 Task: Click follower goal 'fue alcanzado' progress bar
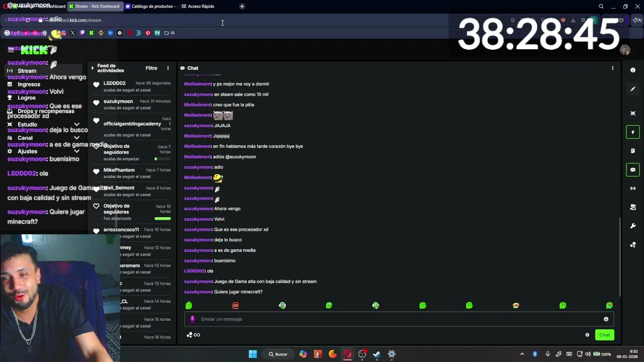[x=163, y=219]
